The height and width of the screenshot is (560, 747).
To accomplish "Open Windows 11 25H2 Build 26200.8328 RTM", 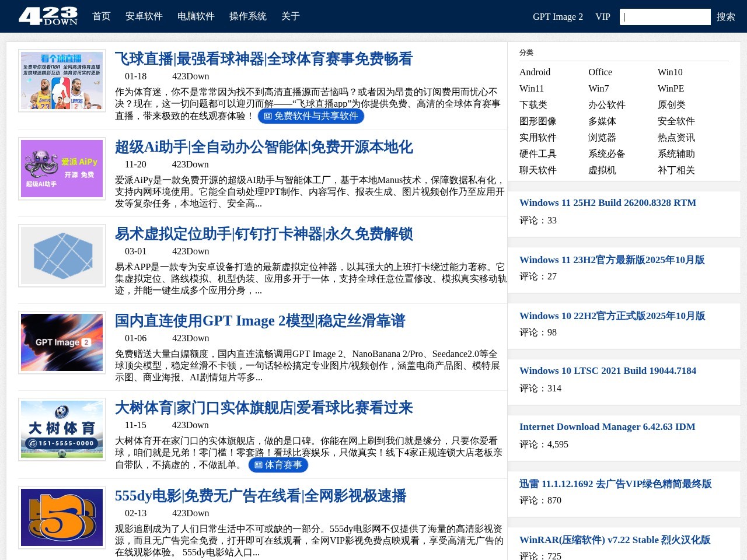I will tap(608, 203).
